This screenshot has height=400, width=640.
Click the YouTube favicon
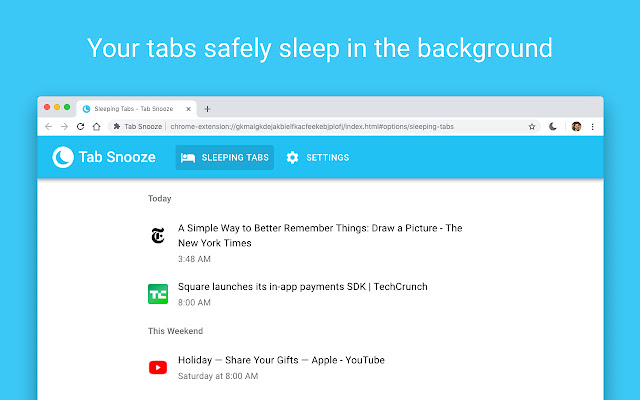tap(157, 367)
